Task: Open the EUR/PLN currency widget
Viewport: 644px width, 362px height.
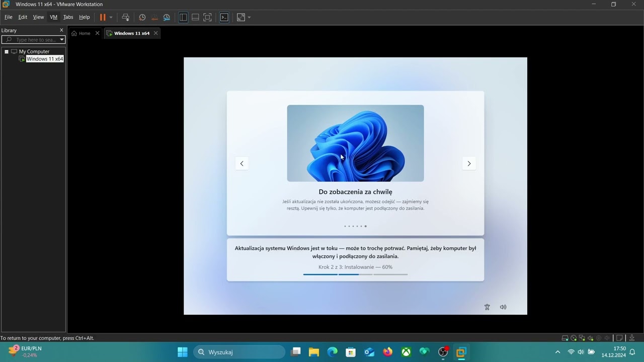Action: pos(25,351)
